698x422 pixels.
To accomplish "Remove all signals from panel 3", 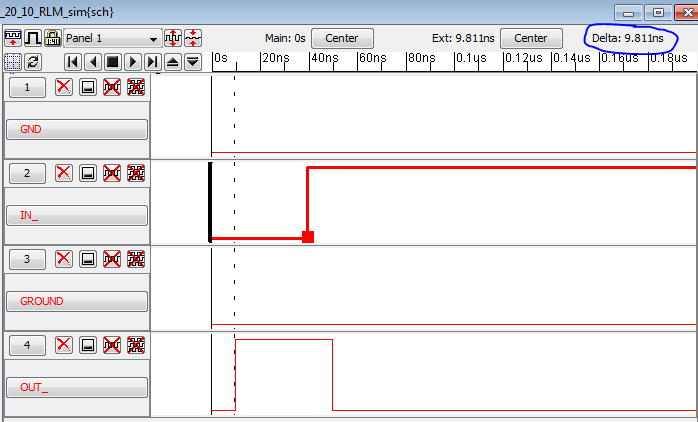I will 136,259.
